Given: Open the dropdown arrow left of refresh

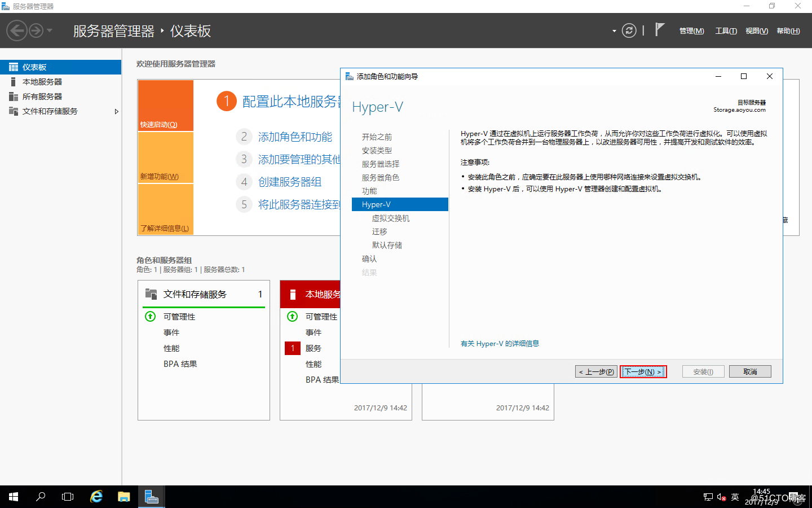Looking at the screenshot, I should 614,31.
